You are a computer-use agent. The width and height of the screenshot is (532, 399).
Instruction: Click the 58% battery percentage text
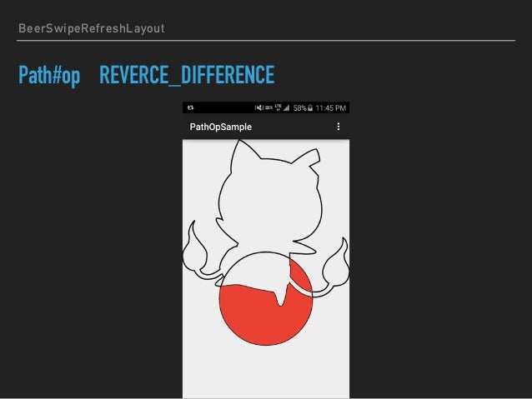point(300,107)
